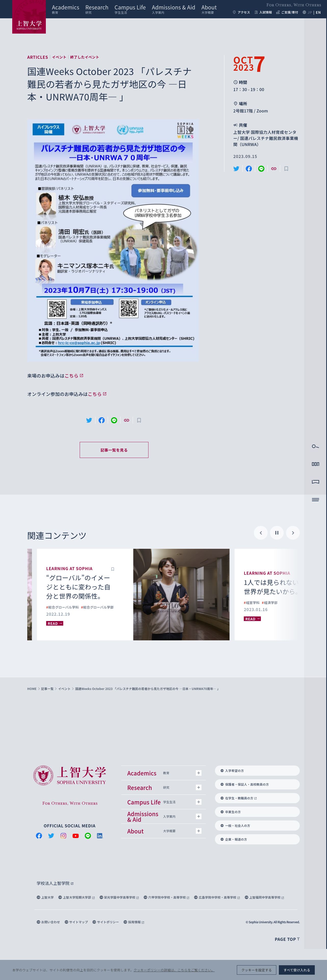
Task: Switch language to EN
Action: point(318,12)
